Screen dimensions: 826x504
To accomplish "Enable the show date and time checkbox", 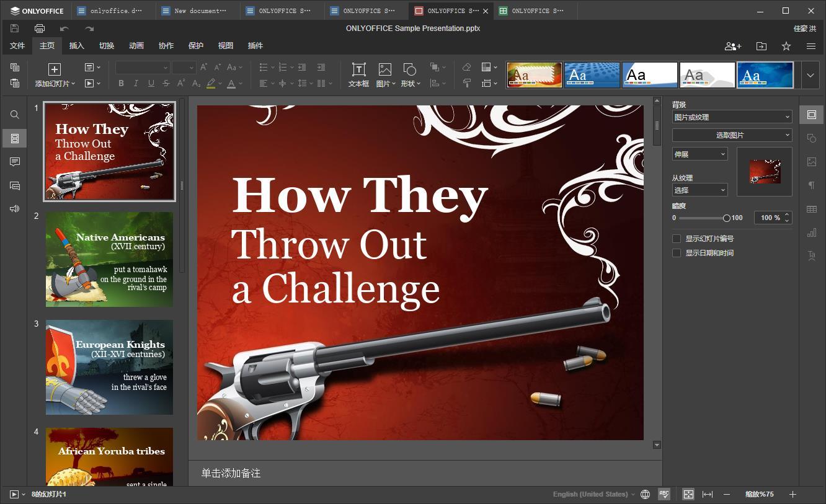I will (677, 253).
